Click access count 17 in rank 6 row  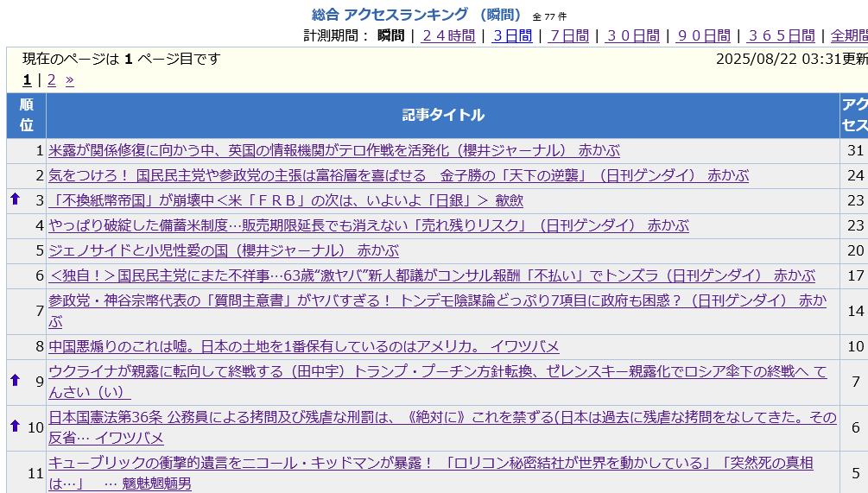tap(855, 275)
